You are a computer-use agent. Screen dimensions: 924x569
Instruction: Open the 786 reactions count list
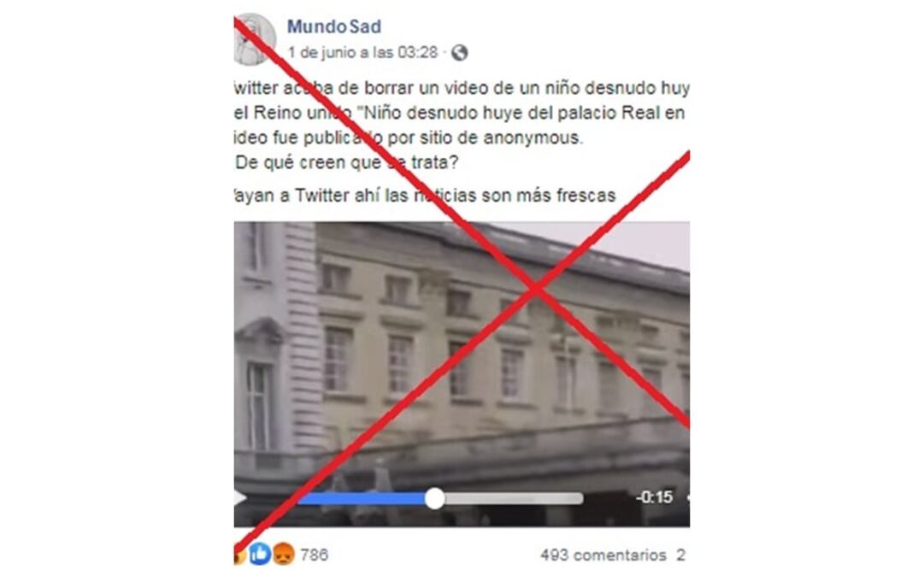point(314,554)
